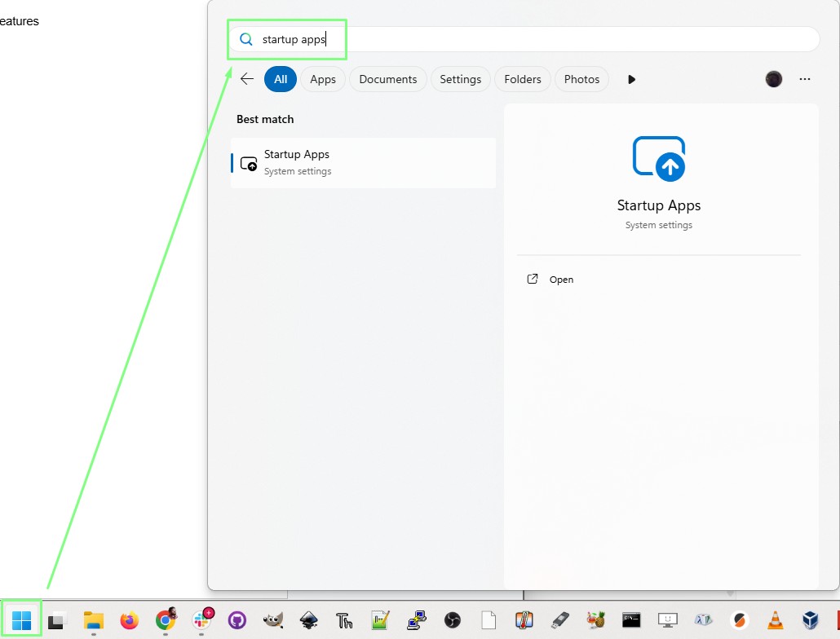This screenshot has height=639, width=840.
Task: Switch to the Settings filter
Action: [x=460, y=79]
